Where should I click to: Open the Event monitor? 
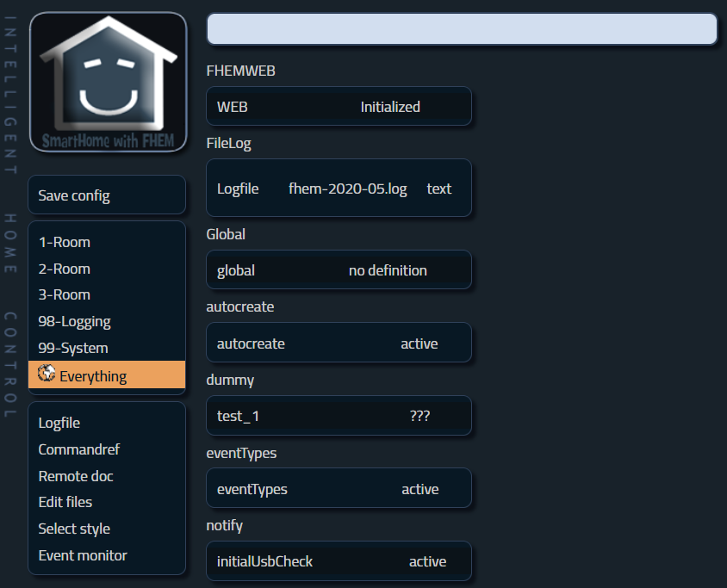[83, 555]
